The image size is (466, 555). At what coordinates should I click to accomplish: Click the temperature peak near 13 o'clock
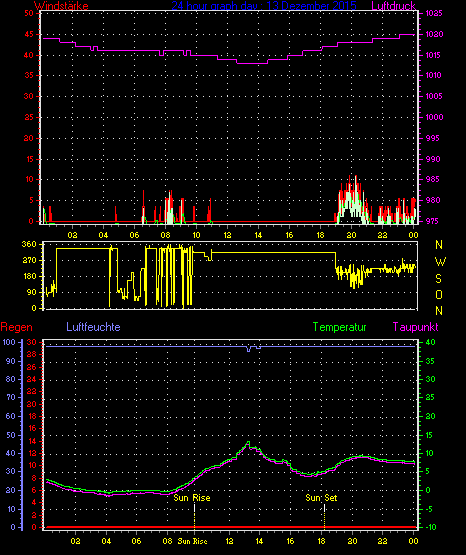point(248,442)
